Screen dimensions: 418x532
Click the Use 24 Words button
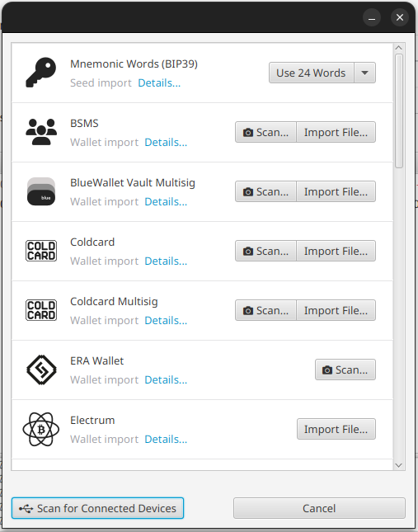[x=311, y=73]
